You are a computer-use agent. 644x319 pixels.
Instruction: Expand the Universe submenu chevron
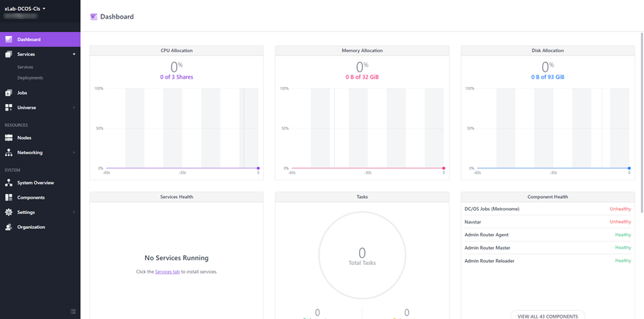coord(74,108)
